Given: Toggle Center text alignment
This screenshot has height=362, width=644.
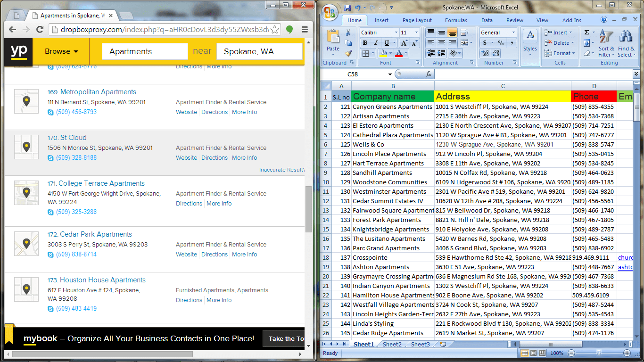Looking at the screenshot, I should 441,43.
